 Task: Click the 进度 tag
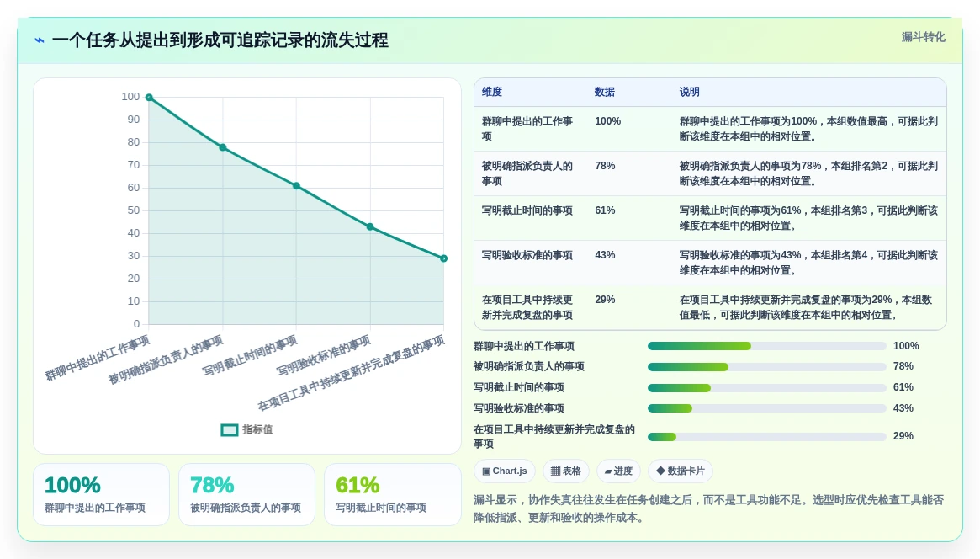(x=619, y=471)
